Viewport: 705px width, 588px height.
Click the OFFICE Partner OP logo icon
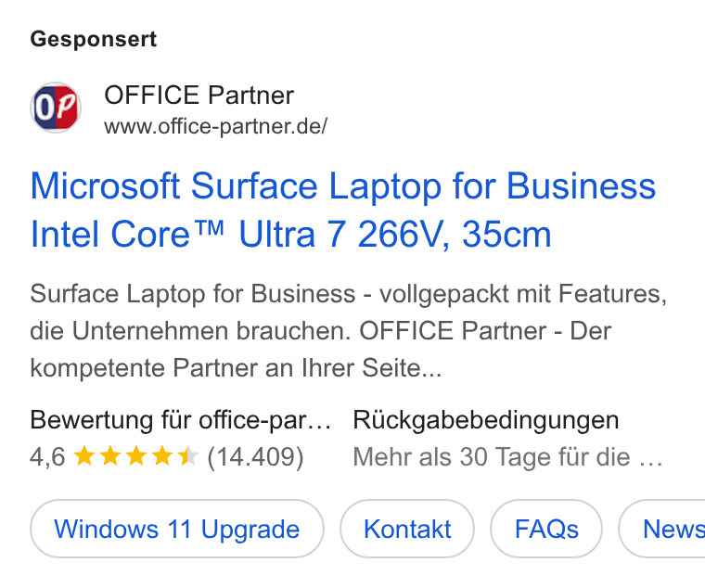[56, 108]
